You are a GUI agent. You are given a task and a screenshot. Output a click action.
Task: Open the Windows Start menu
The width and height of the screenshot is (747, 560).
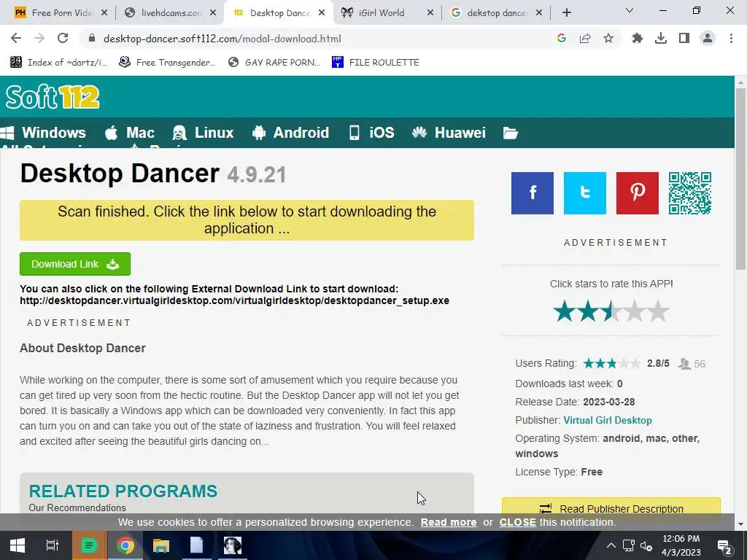coord(18,545)
